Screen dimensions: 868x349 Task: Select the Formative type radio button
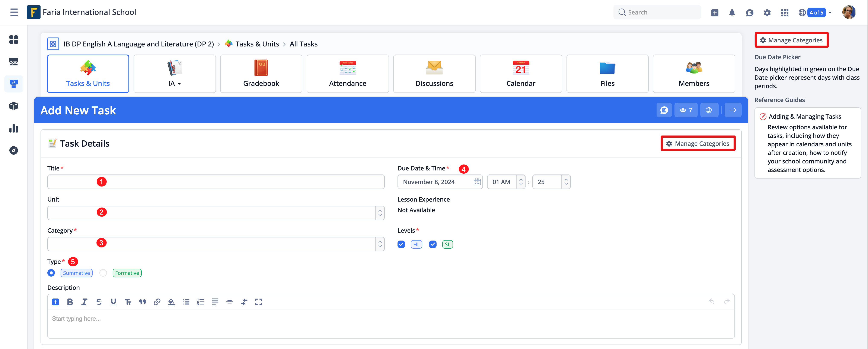point(103,273)
